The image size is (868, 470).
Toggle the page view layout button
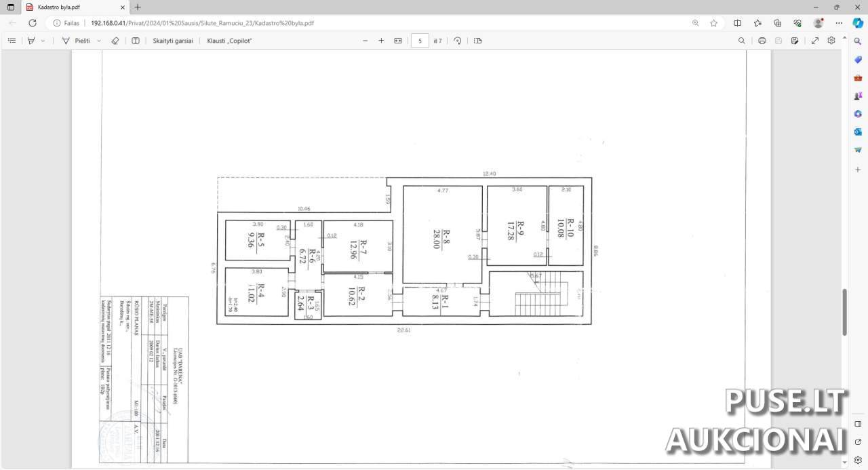pyautogui.click(x=478, y=41)
